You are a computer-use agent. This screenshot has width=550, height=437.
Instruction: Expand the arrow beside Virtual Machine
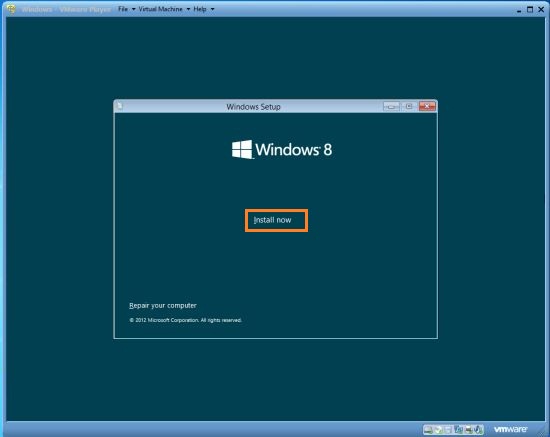(x=188, y=9)
